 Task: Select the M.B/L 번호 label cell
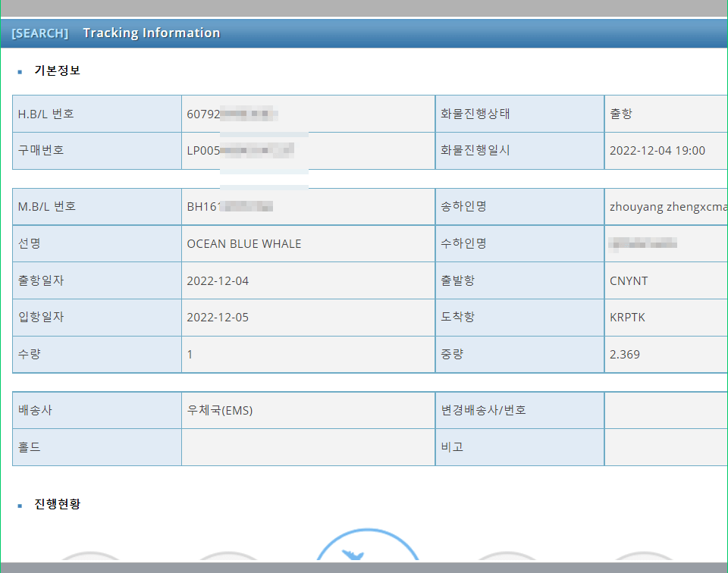coord(97,206)
